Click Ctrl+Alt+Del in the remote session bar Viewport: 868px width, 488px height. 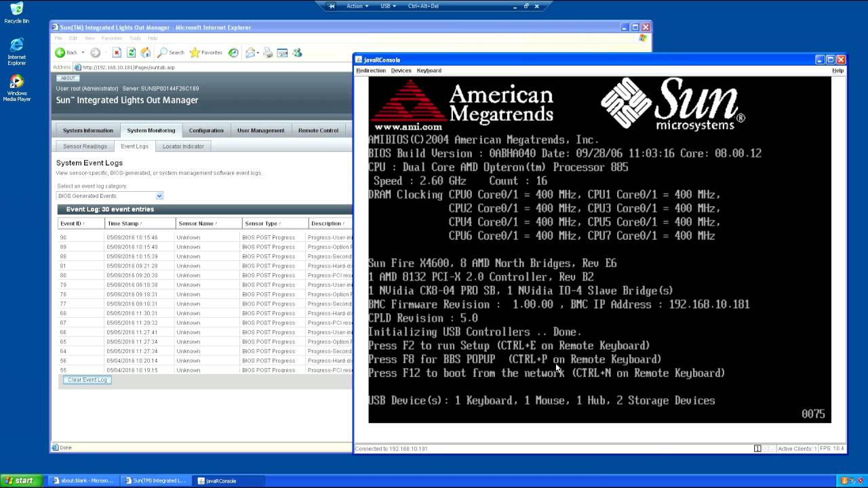[x=423, y=6]
